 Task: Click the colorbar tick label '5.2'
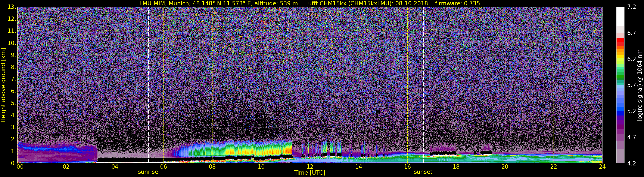[x=632, y=111]
